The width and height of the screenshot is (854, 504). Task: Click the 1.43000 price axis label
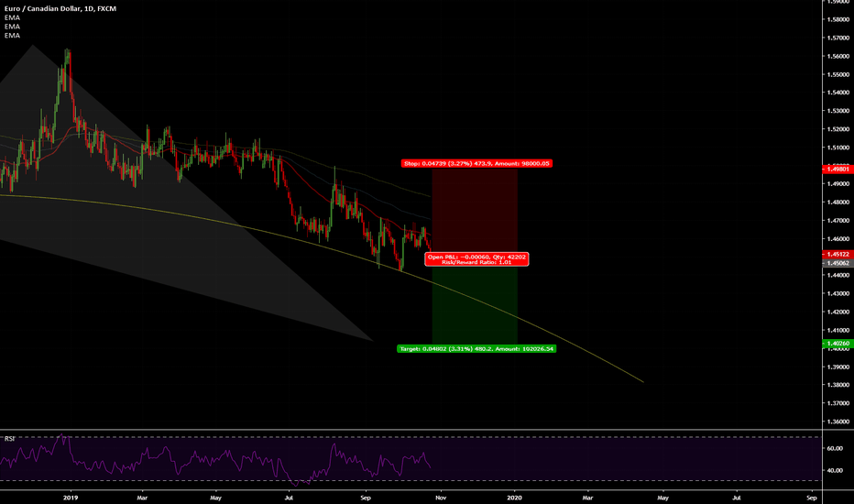click(838, 294)
